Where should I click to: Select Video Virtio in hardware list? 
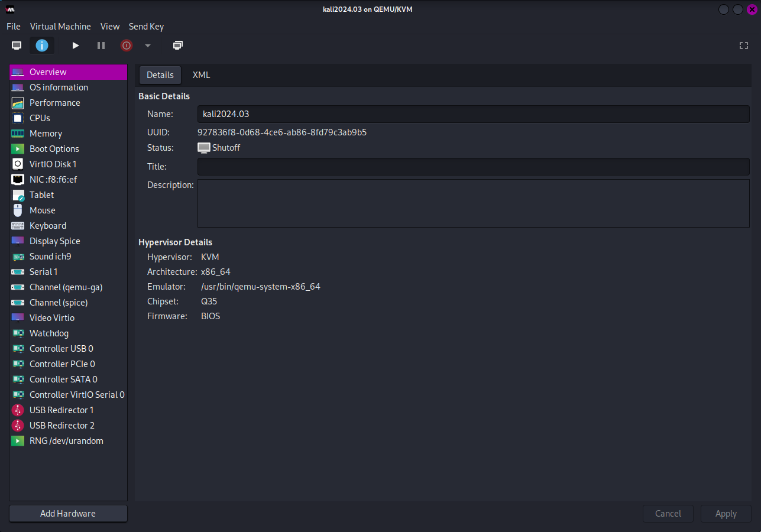[68, 318]
